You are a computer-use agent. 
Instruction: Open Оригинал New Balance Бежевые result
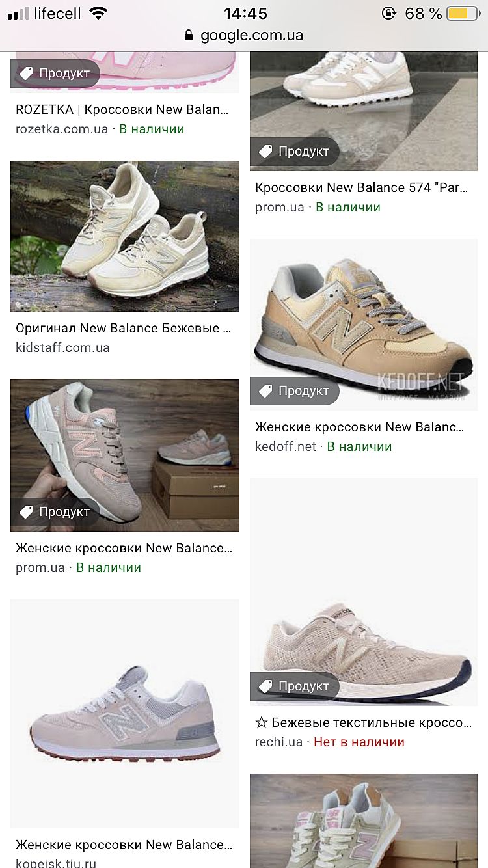124,328
